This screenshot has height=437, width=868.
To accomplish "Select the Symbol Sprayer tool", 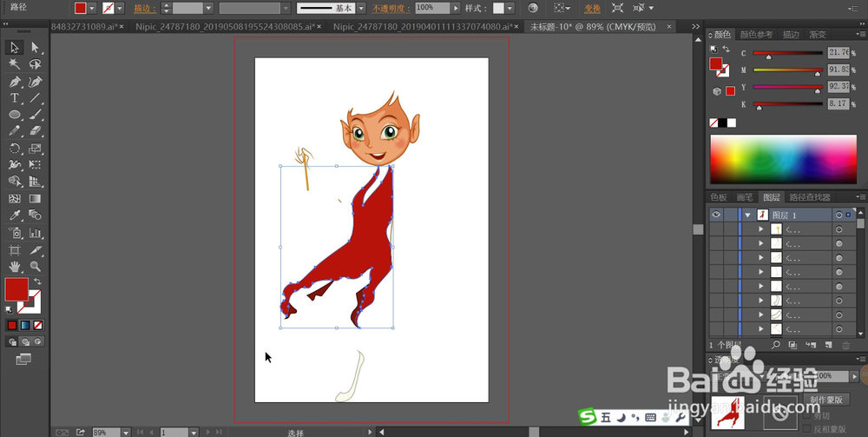I will (15, 233).
